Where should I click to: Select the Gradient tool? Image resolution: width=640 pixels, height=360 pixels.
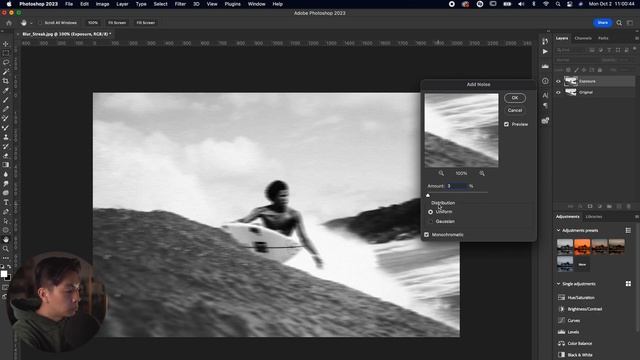[6, 165]
